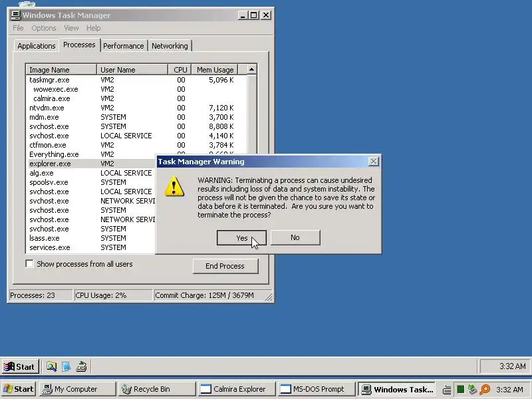Select the ntvdm.exe process row
This screenshot has height=399, width=532.
[136, 108]
